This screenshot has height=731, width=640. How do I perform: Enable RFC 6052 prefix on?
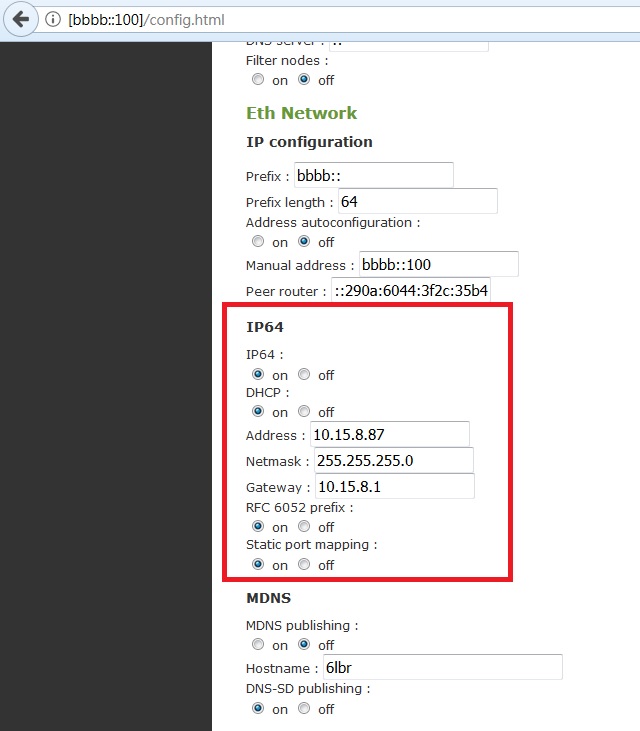coord(258,526)
